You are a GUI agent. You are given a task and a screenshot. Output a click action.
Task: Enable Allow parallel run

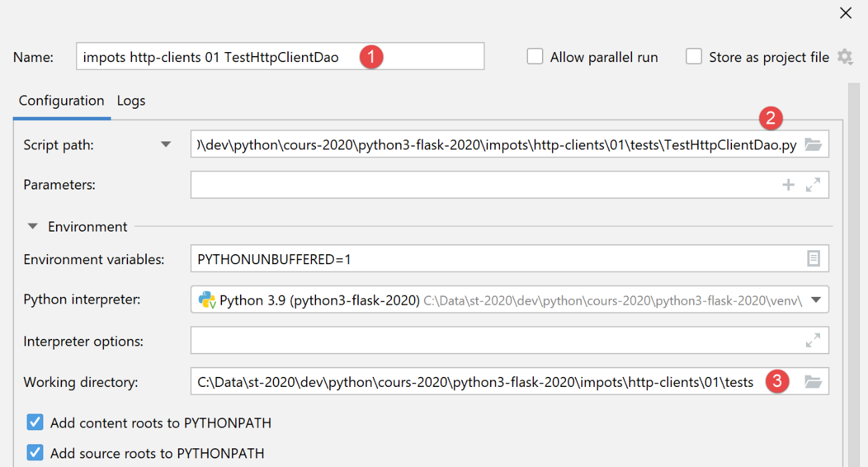[535, 57]
